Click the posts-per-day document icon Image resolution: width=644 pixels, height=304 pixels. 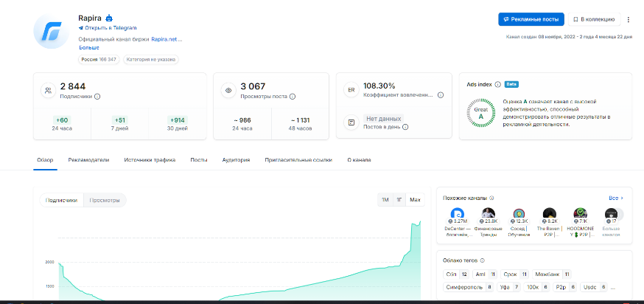click(x=351, y=122)
